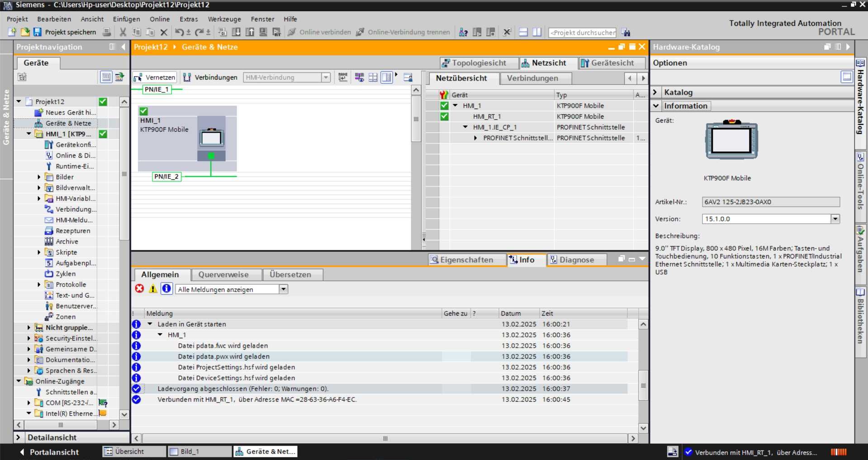The image size is (868, 460).
Task: Click the compile toolbar icon
Action: coord(223,32)
